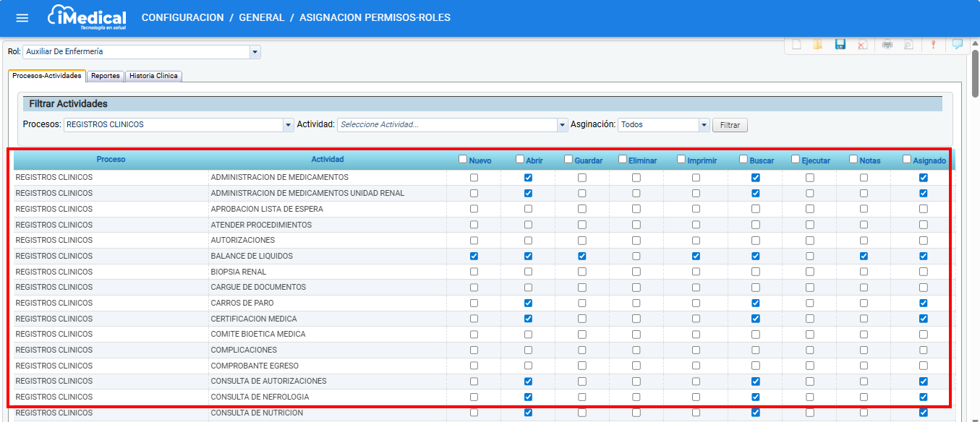Image resolution: width=980 pixels, height=422 pixels.
Task: Check Asignado for BIOPSIA RENAL row
Action: point(923,272)
